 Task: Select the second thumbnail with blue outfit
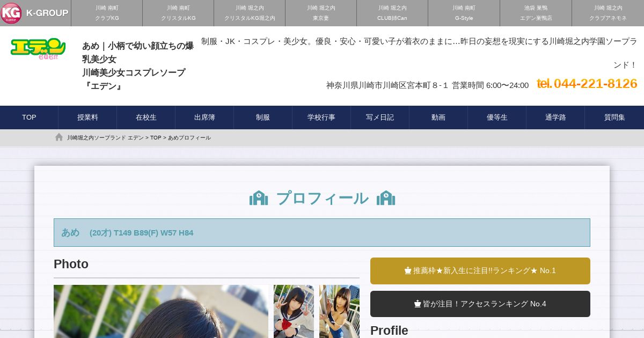339,311
